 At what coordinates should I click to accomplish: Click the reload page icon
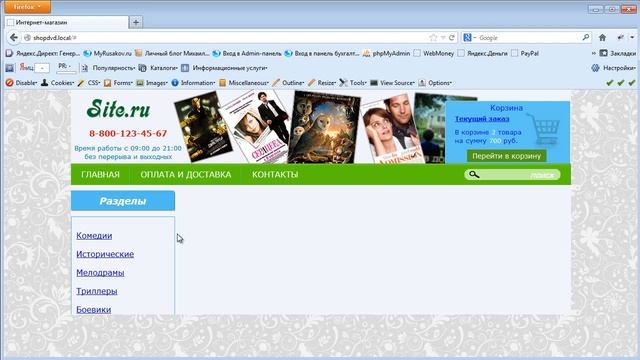click(452, 38)
